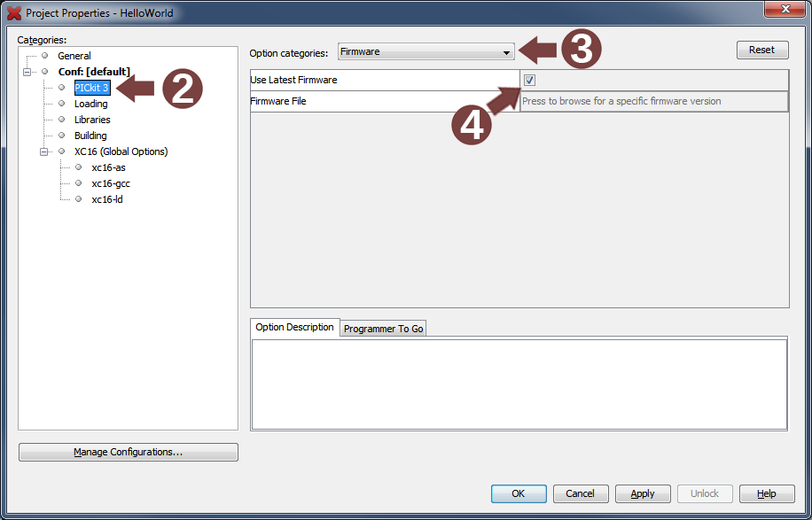Viewport: 812px width, 520px height.
Task: Select the xc16-as compiler node
Action: coord(108,167)
